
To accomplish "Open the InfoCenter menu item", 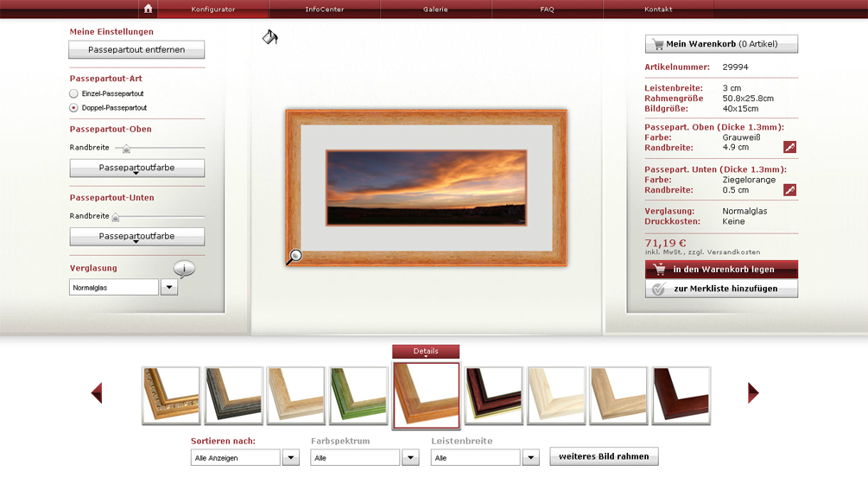I will (324, 10).
